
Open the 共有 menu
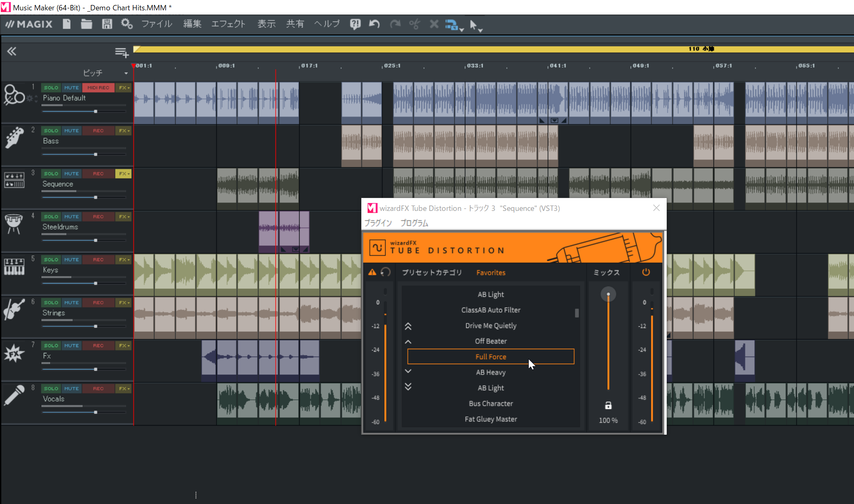(x=295, y=24)
